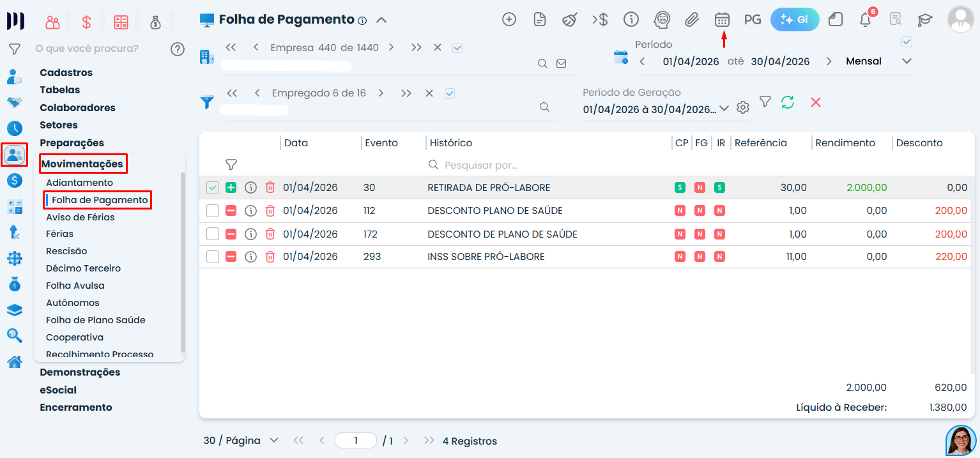Click the money bag icon in top bar
Viewport: 980px width, 458px height.
(156, 23)
